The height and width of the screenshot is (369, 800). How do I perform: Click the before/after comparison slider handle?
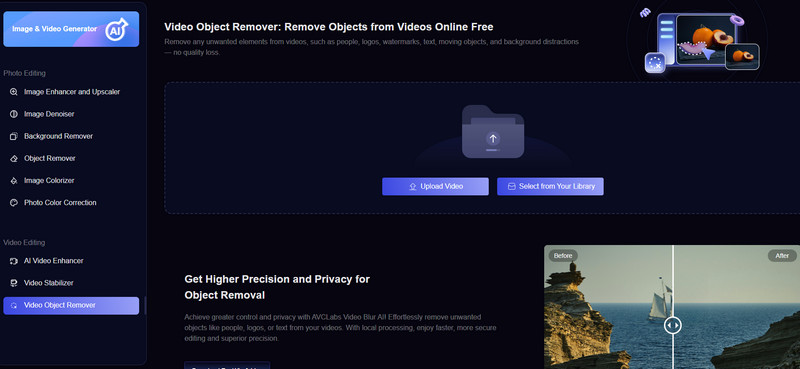tap(672, 325)
